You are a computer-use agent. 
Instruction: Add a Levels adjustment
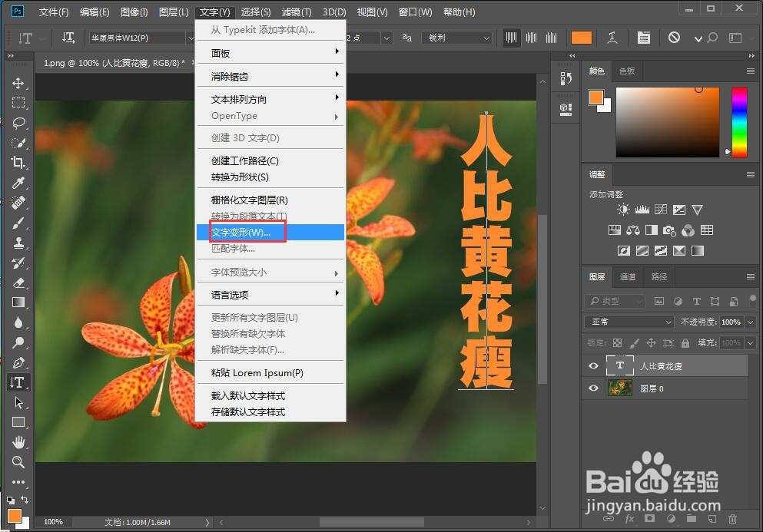(x=642, y=210)
